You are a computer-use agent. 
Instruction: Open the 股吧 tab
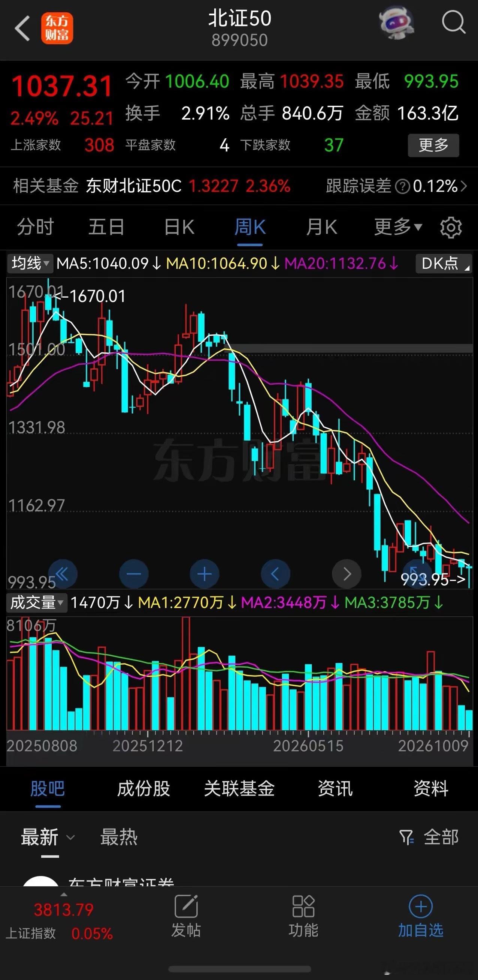[48, 788]
